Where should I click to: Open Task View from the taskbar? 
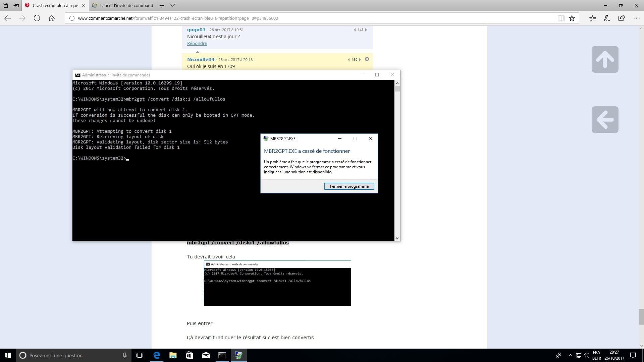pos(140,355)
